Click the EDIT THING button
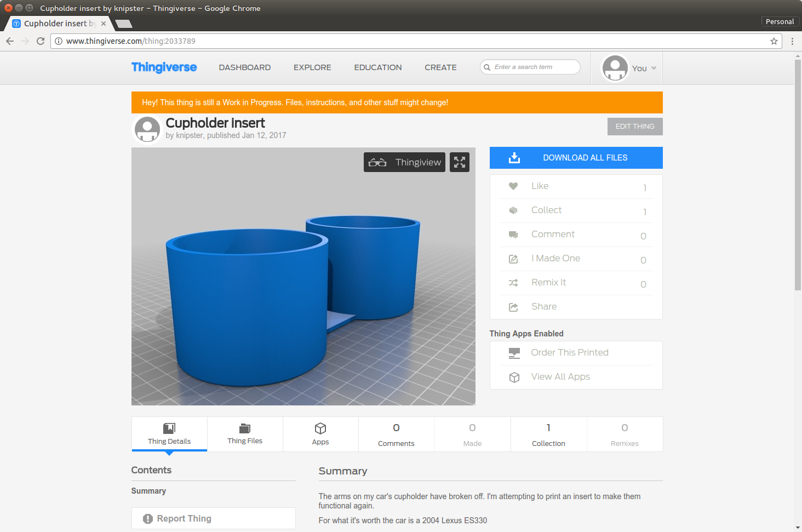Viewport: 802px width, 532px height. coord(635,127)
